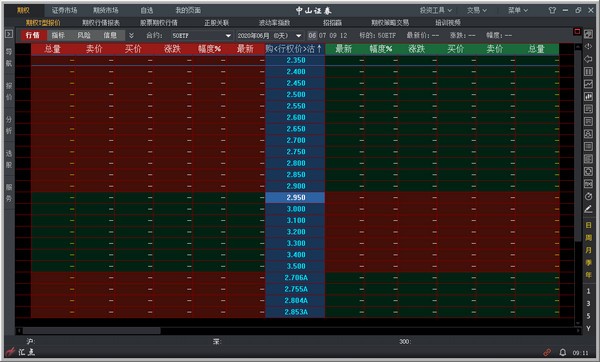
Task: Select expiry month 09 toggle
Action: [333, 36]
